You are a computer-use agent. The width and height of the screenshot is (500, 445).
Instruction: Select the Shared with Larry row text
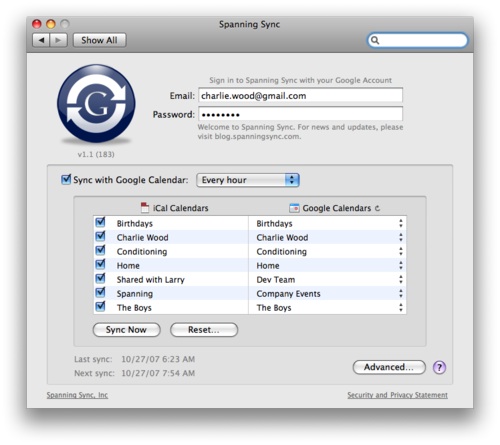pyautogui.click(x=150, y=280)
